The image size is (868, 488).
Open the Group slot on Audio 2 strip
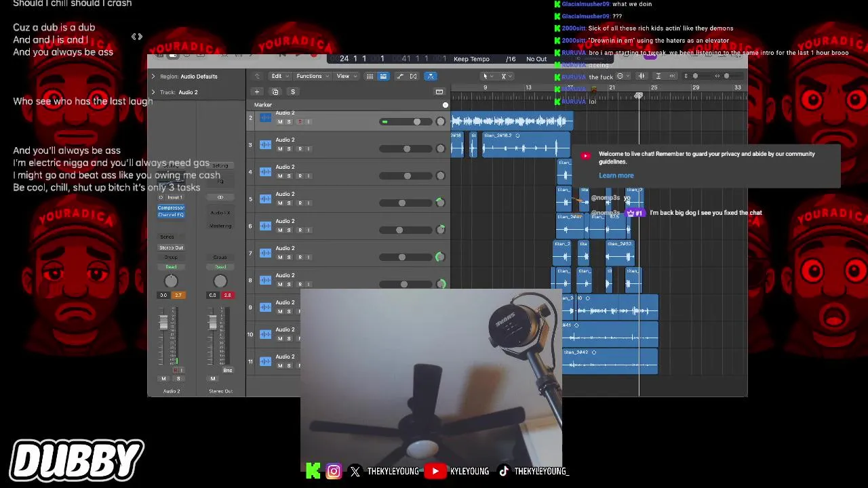point(171,258)
